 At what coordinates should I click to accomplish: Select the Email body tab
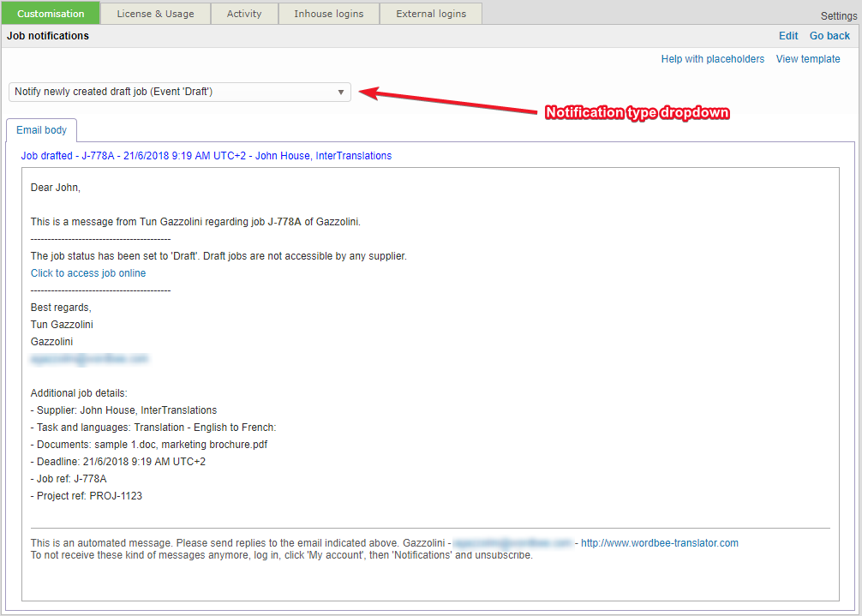pos(40,130)
